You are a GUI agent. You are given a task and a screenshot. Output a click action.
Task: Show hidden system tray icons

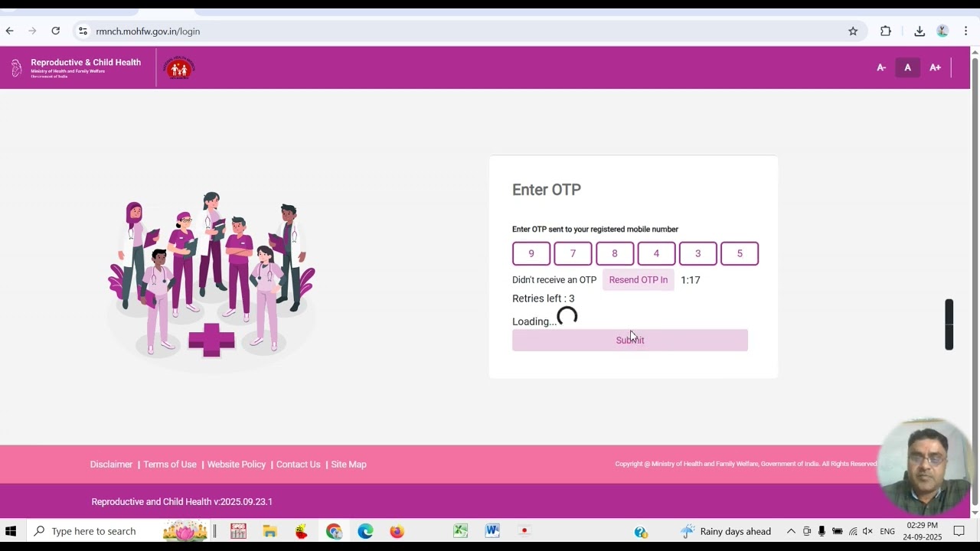[x=791, y=531]
